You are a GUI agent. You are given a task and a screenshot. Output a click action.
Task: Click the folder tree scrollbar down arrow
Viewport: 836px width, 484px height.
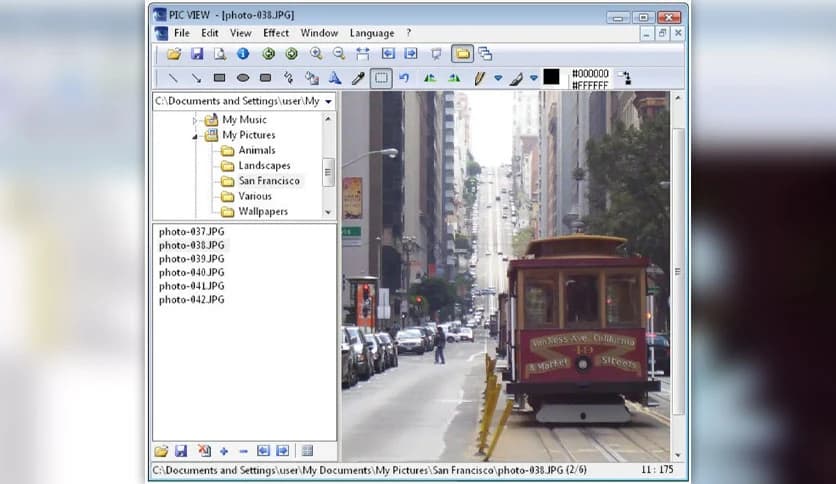(329, 212)
